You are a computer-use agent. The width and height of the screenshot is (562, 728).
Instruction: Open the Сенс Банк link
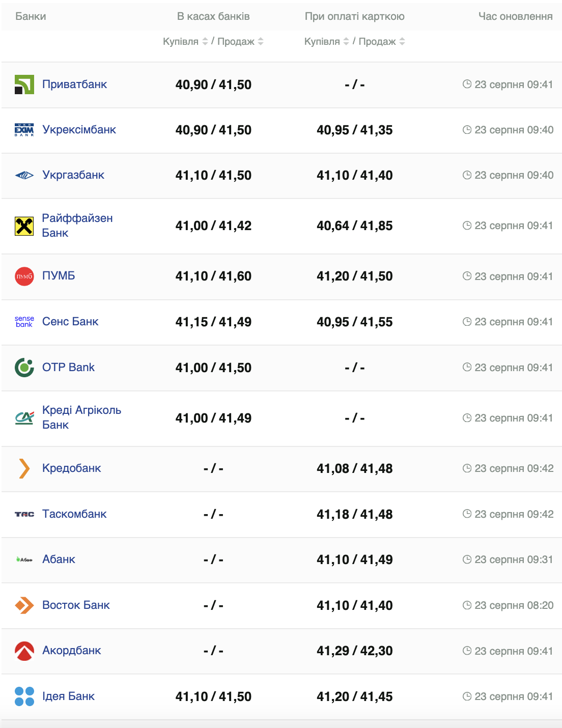pos(70,322)
